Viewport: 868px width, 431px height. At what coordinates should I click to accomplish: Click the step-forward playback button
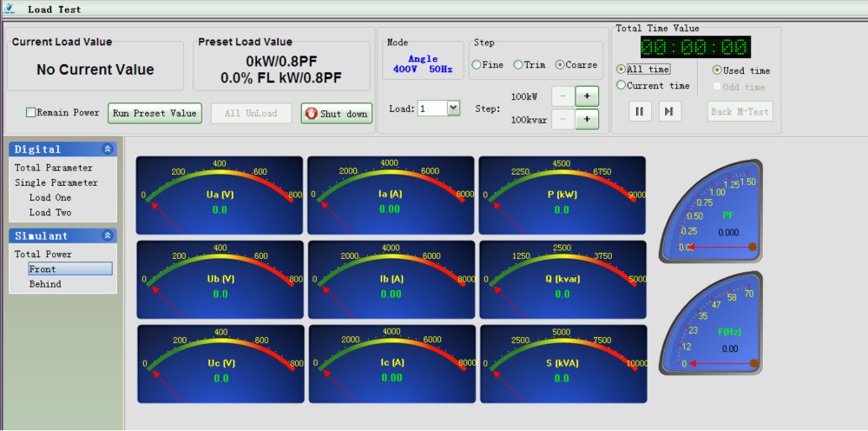pos(667,111)
